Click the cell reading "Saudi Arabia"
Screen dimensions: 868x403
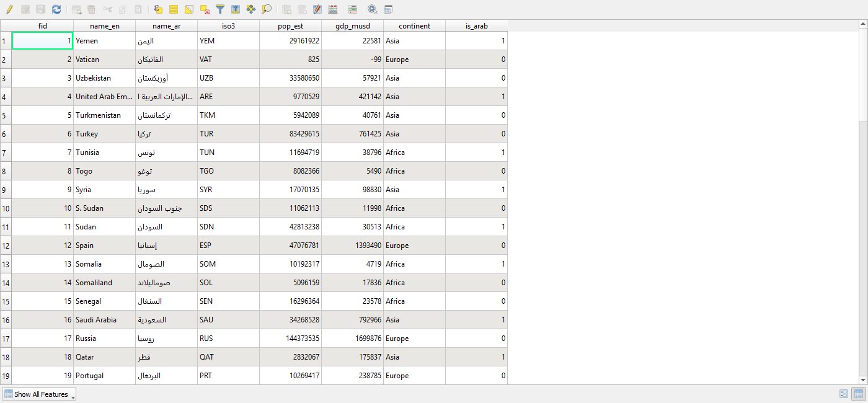pos(104,320)
